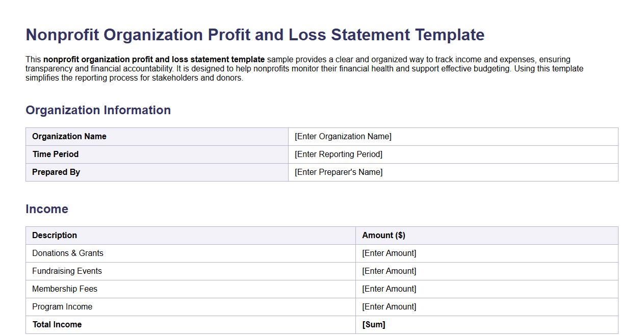The width and height of the screenshot is (644, 336).
Task: Click the amount field for Donations & Grants
Action: [389, 253]
